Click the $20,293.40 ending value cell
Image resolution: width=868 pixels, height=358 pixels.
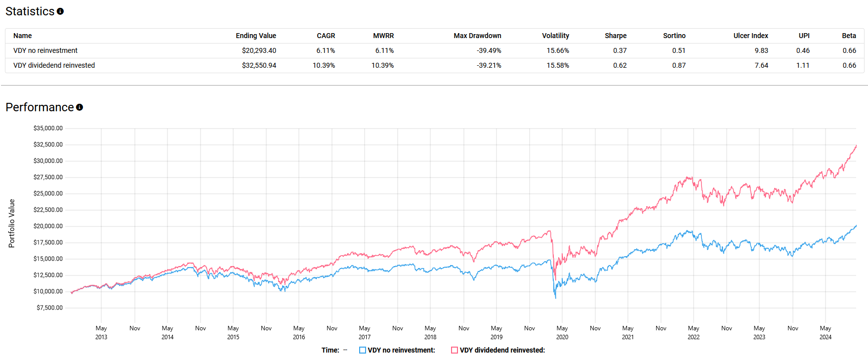coord(259,50)
